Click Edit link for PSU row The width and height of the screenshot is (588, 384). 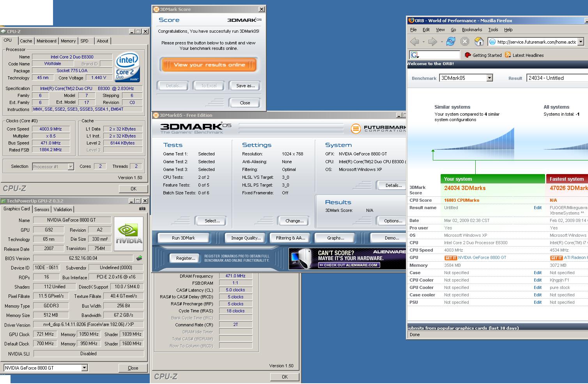click(537, 302)
